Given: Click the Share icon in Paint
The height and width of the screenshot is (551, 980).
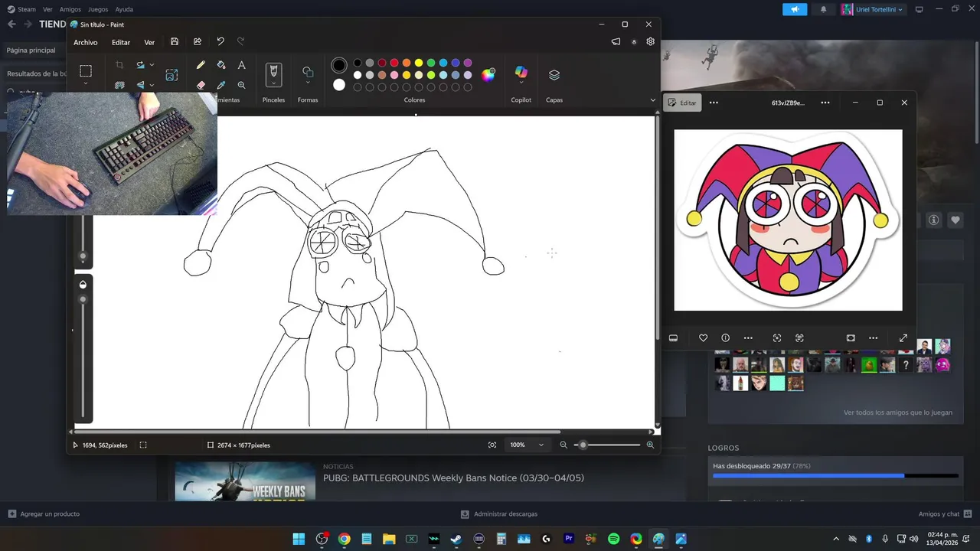Looking at the screenshot, I should [x=198, y=42].
